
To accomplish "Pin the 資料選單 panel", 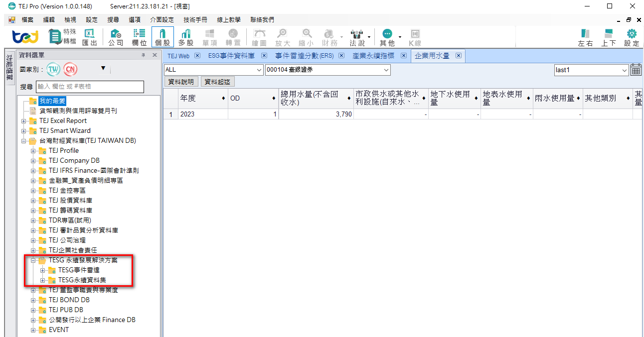I will [x=144, y=55].
